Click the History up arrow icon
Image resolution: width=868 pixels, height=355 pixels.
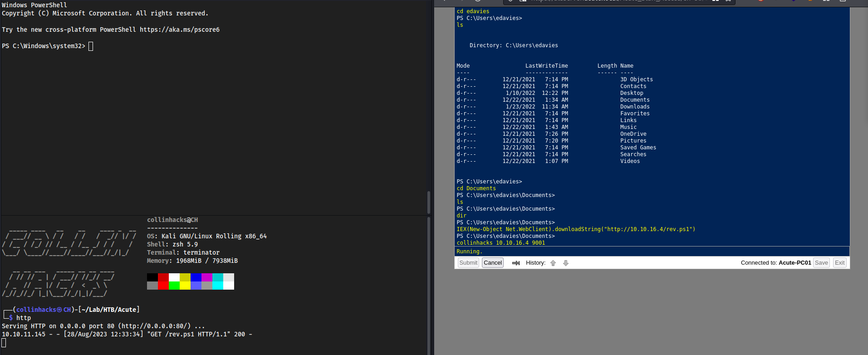(553, 263)
